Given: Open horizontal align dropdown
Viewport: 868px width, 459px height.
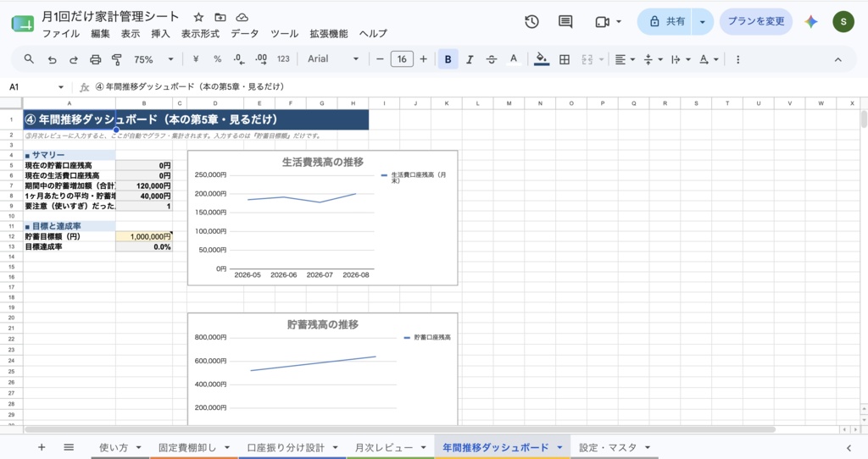Looking at the screenshot, I should [x=625, y=59].
